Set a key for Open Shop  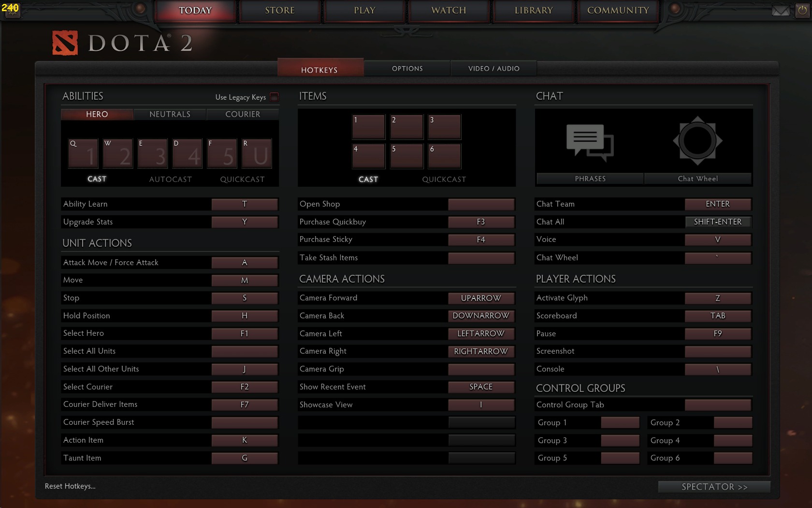[481, 204]
